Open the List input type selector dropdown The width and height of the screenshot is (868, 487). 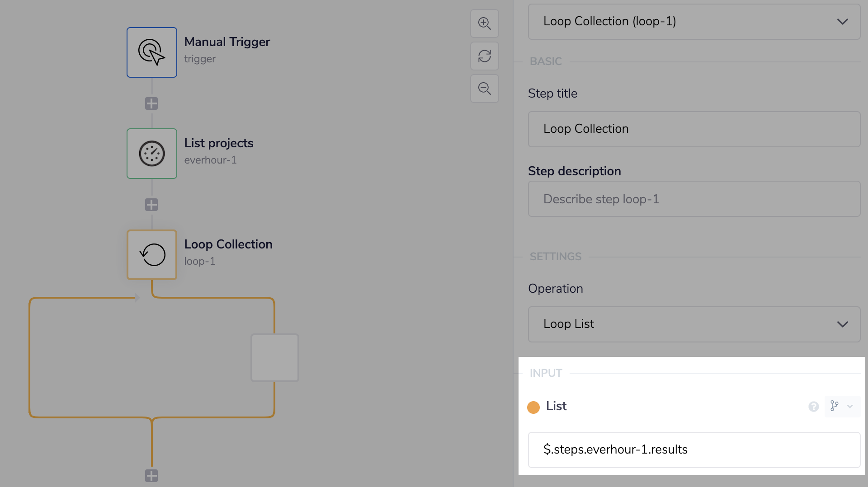point(842,406)
